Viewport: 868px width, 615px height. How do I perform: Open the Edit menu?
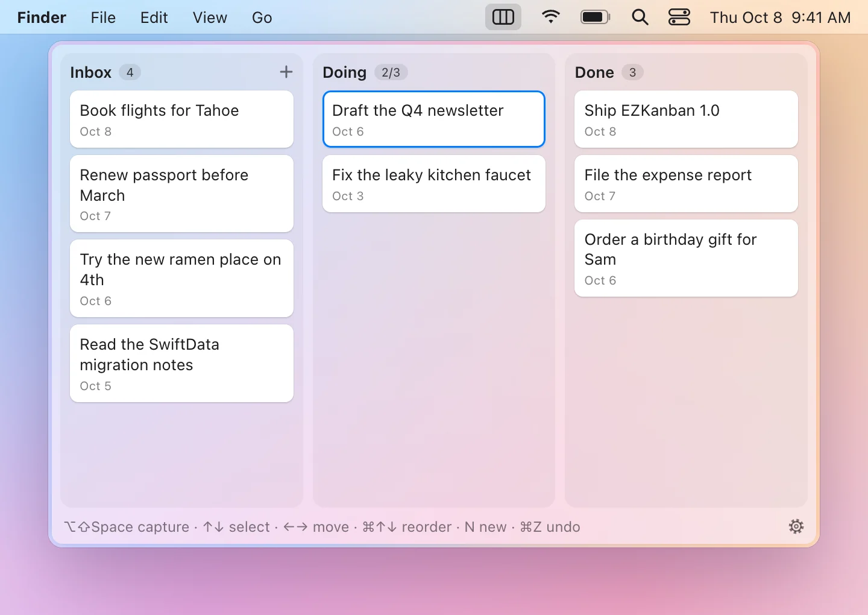pos(154,17)
